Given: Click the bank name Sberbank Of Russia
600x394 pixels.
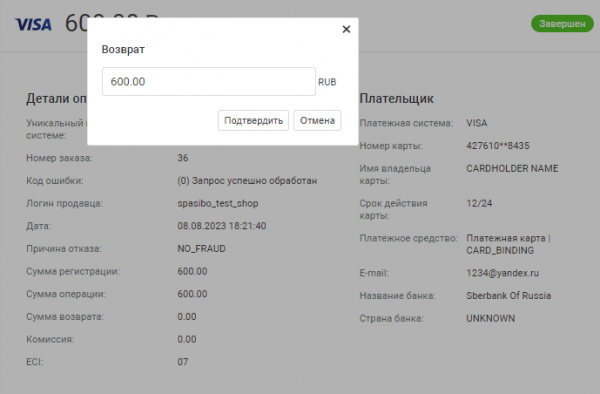Looking at the screenshot, I should [x=509, y=296].
